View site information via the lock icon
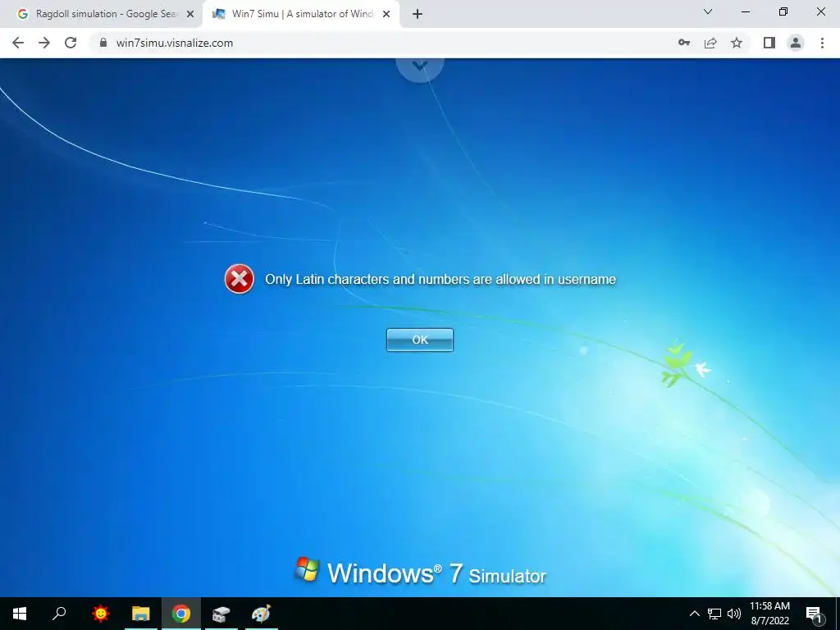 click(x=103, y=43)
